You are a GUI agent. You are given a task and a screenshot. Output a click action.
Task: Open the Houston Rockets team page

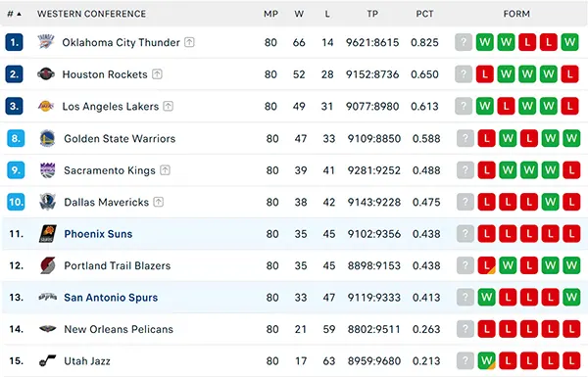pos(105,74)
